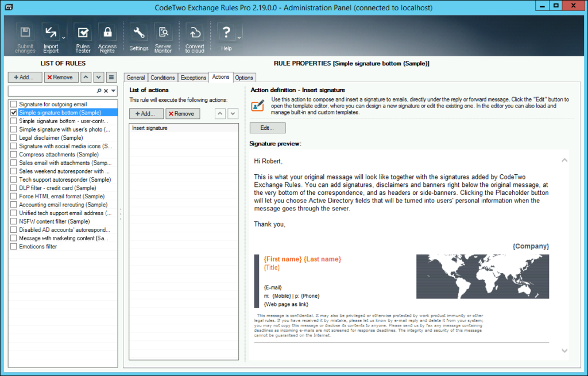Select Message with marketing content rule

point(63,238)
